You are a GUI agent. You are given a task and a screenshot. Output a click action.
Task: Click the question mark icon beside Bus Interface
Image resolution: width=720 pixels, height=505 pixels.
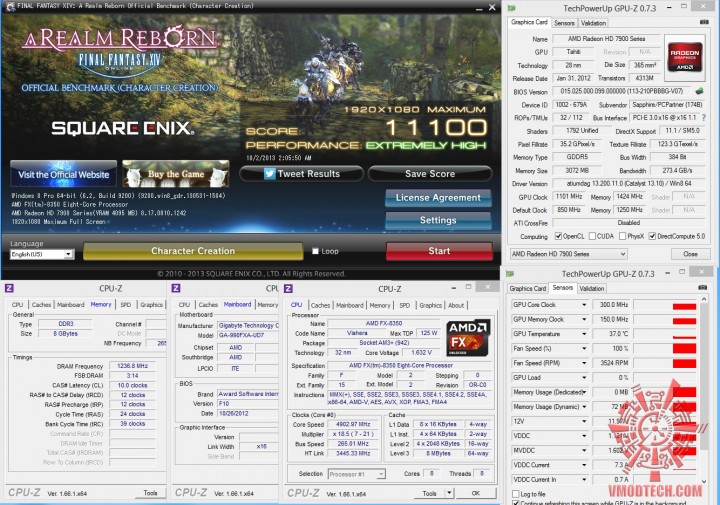point(704,118)
